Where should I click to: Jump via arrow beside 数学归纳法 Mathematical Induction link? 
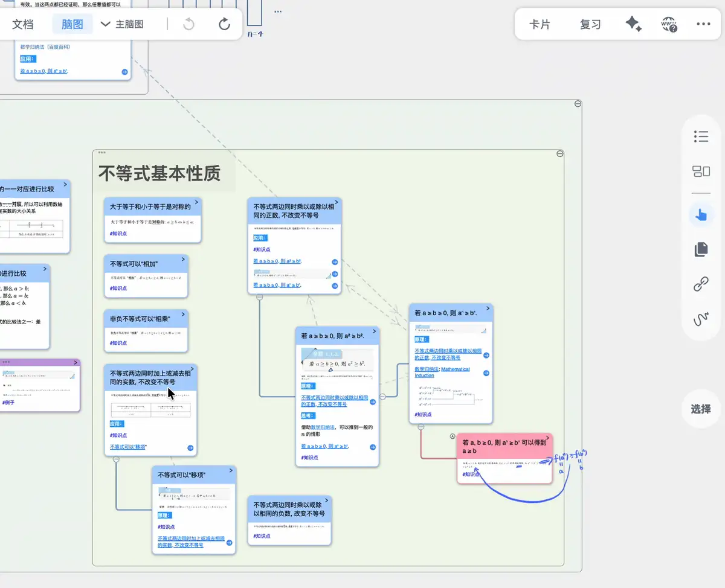pos(486,372)
